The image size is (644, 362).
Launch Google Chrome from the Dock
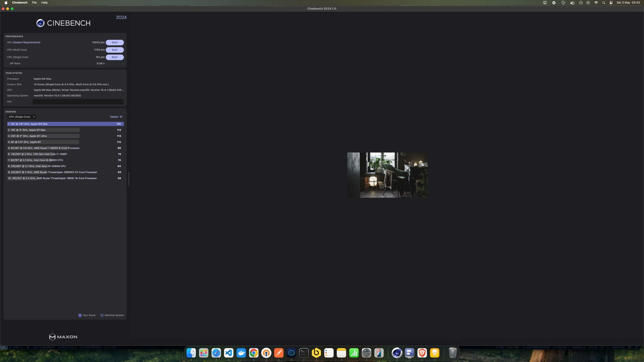pyautogui.click(x=254, y=353)
